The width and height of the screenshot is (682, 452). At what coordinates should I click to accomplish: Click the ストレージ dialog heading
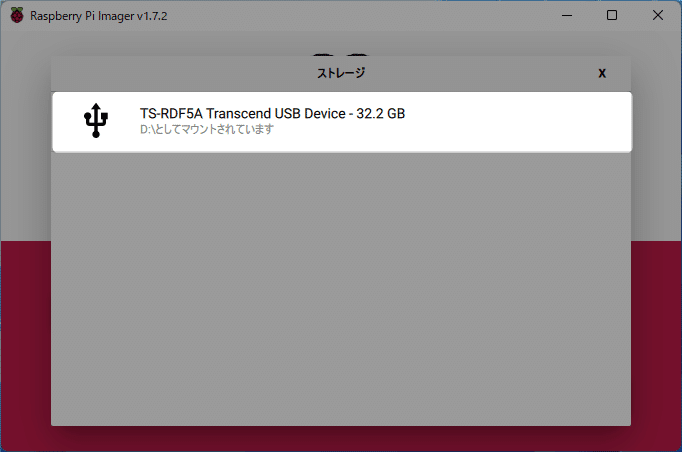point(341,73)
